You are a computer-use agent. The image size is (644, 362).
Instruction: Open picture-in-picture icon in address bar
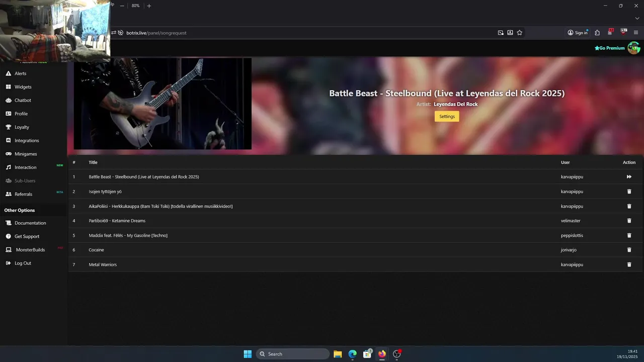(501, 33)
